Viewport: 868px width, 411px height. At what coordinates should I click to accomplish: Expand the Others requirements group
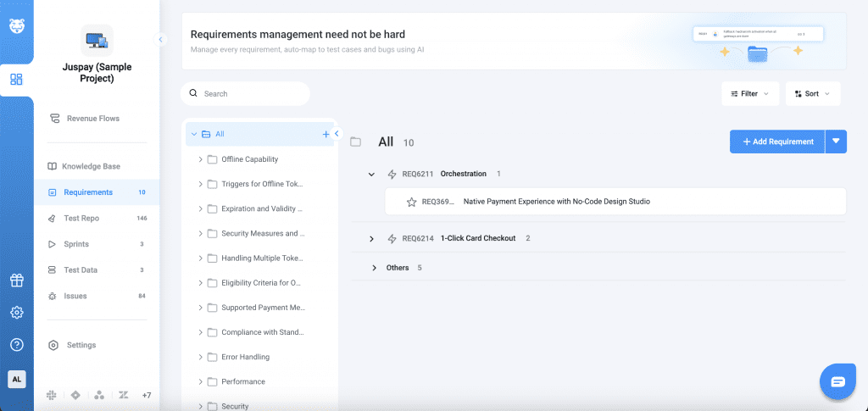[x=374, y=268]
